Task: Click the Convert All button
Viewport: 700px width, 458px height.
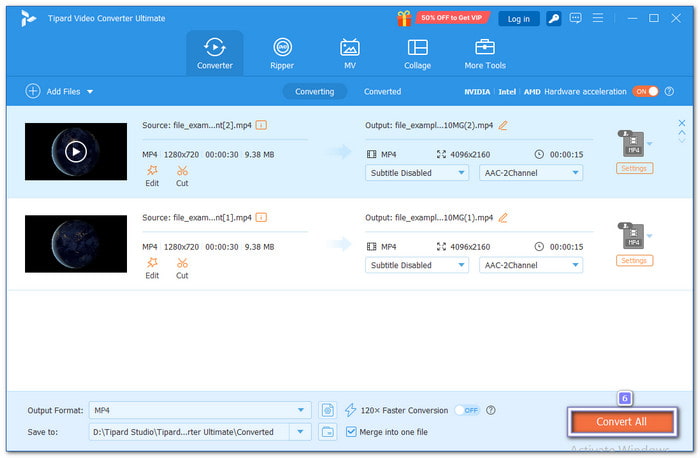Action: coord(621,422)
